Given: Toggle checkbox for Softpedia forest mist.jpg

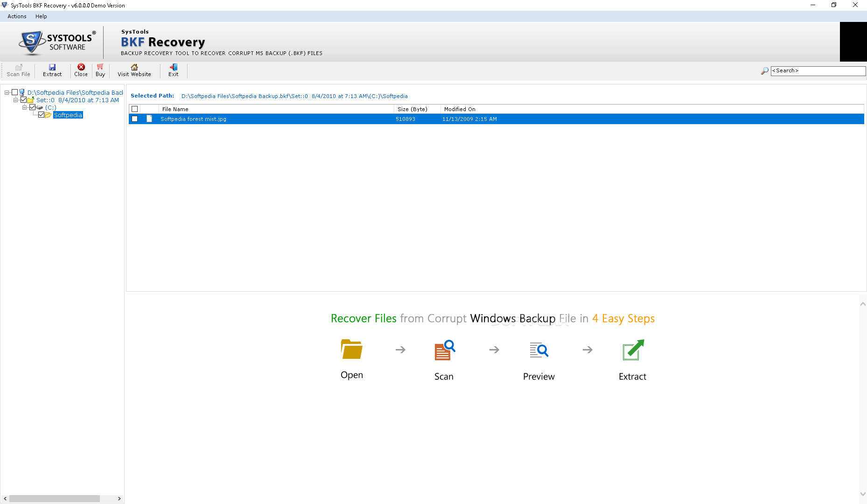Looking at the screenshot, I should (135, 119).
